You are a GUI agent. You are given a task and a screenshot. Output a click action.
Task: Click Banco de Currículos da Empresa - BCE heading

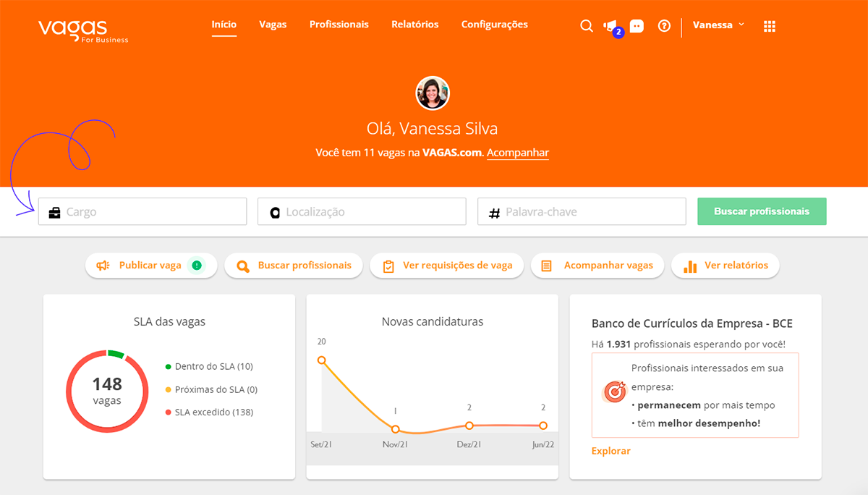692,324
